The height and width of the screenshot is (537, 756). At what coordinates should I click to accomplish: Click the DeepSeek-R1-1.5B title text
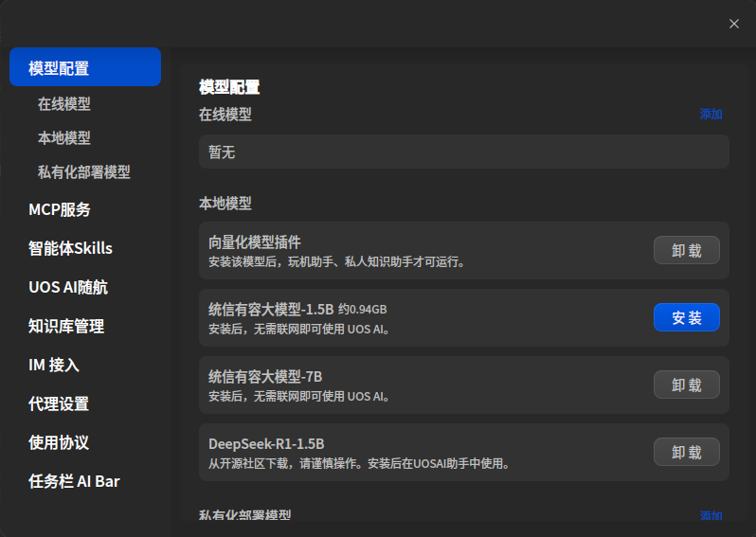(266, 444)
